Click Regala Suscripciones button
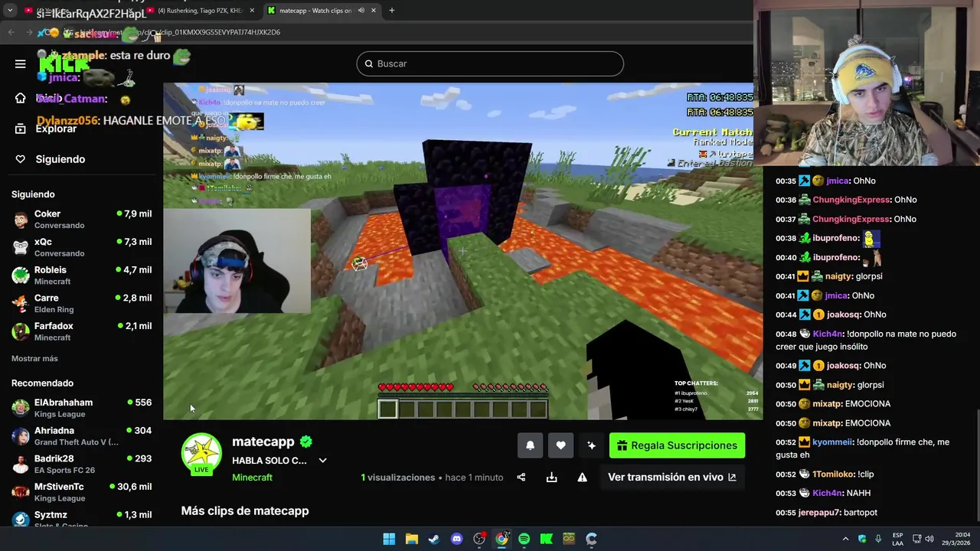This screenshot has width=980, height=551. tap(677, 445)
